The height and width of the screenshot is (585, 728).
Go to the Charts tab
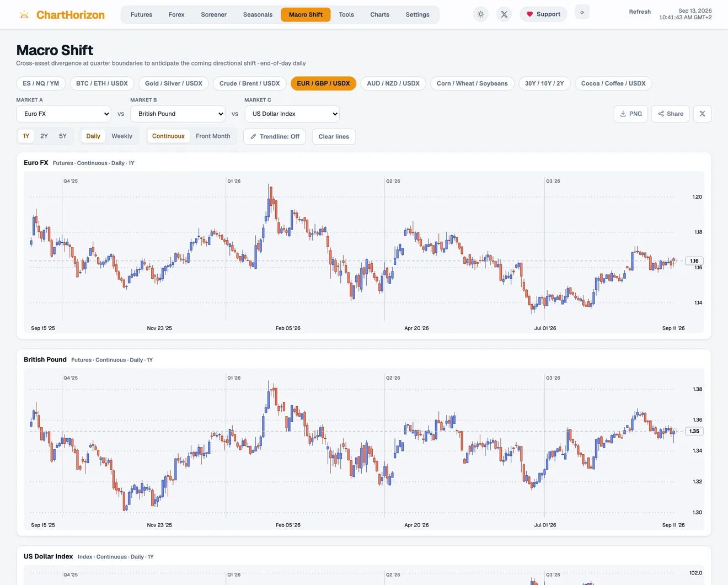click(x=380, y=15)
